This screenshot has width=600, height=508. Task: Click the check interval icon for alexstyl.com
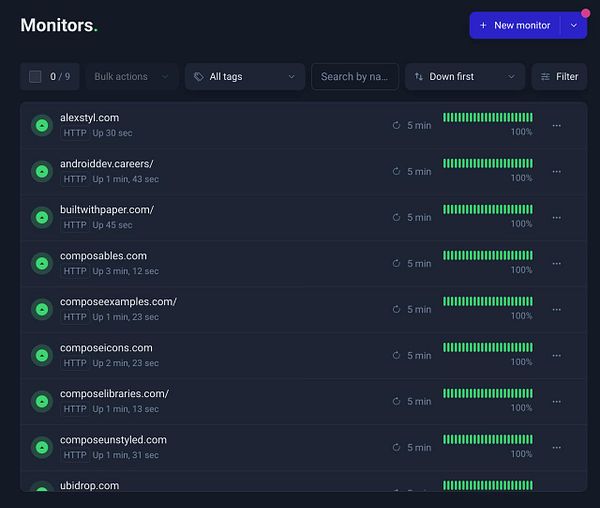tap(396, 125)
